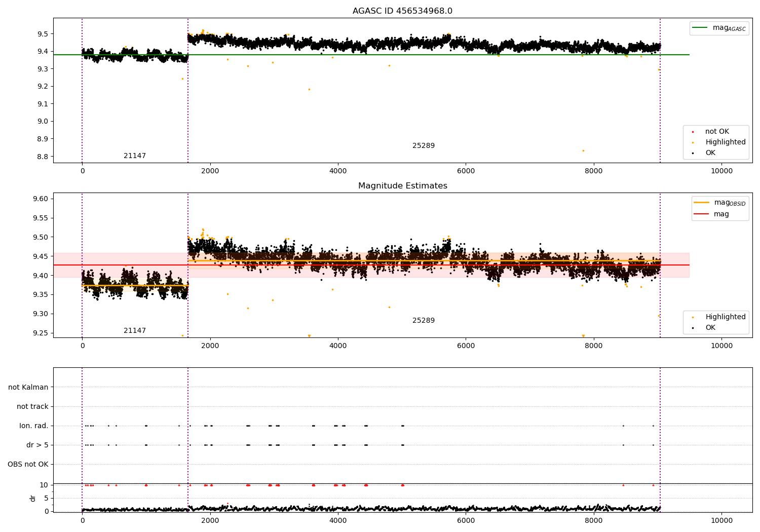Click the 'not Kalman' axis label
The image size is (760, 532).
(x=28, y=387)
